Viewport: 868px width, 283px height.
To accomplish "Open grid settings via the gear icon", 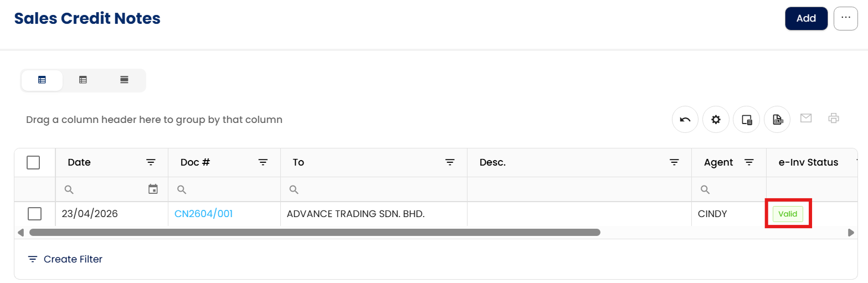I will click(x=716, y=120).
